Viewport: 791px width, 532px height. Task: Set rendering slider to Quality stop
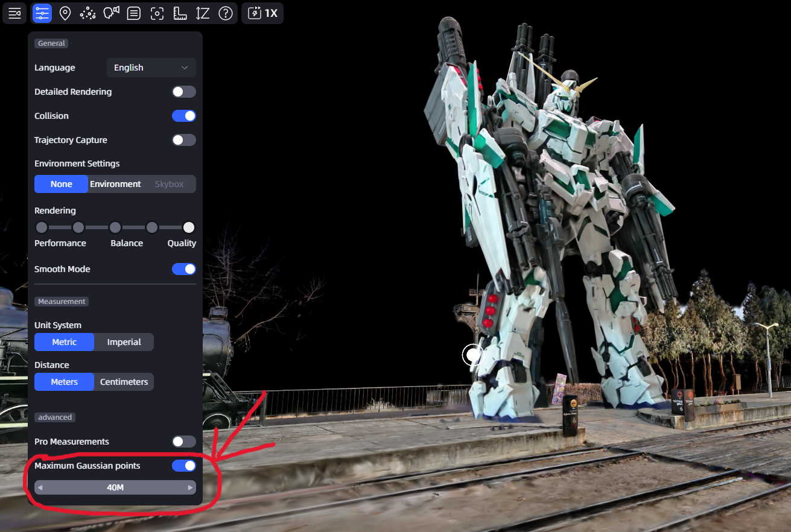[x=189, y=227]
